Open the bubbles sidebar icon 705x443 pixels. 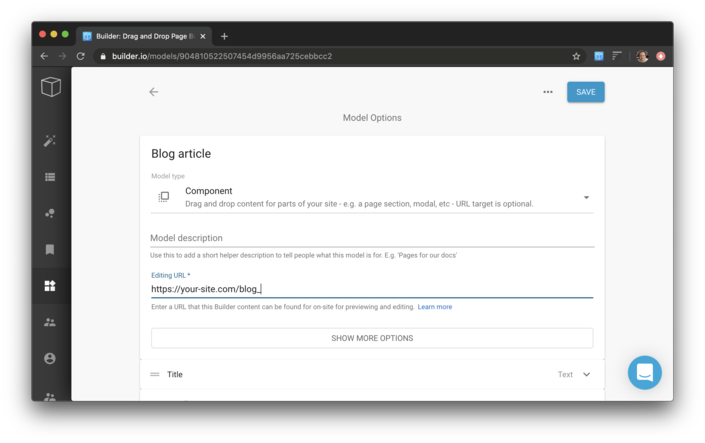coord(50,213)
